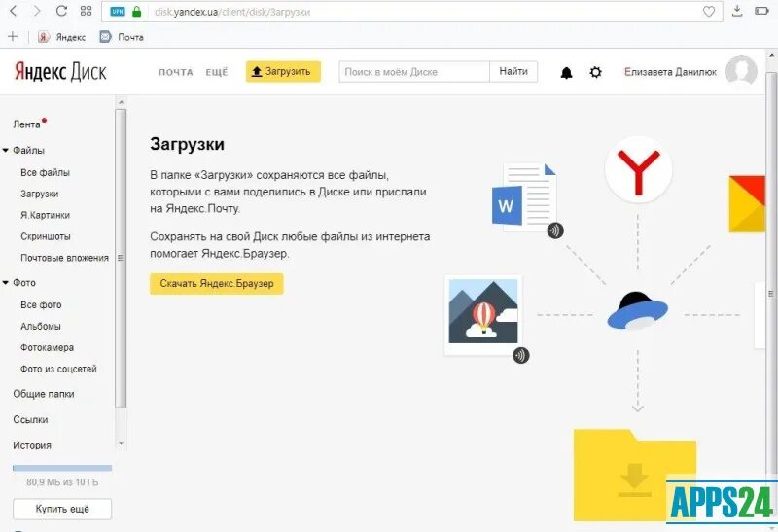Click the Купить ещё button

[x=62, y=510]
